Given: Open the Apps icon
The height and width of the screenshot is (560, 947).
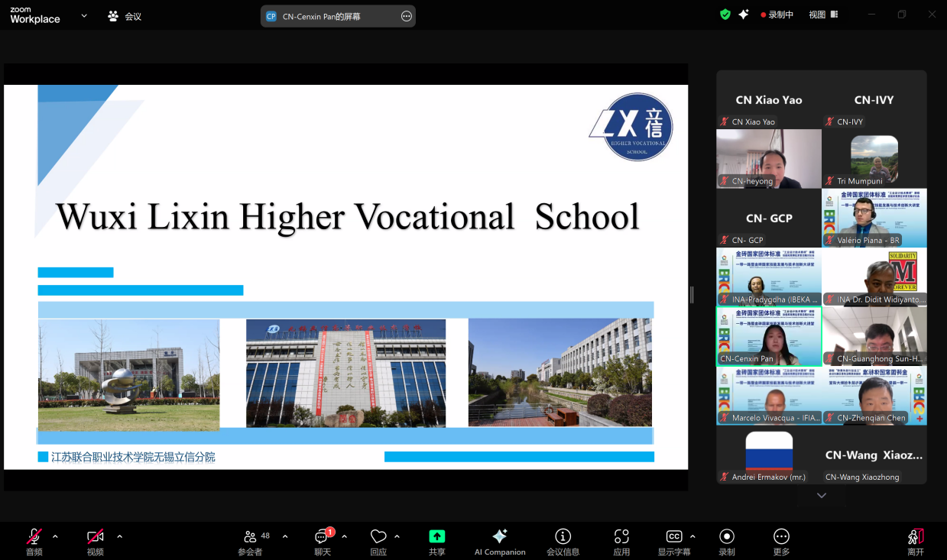Looking at the screenshot, I should click(621, 541).
